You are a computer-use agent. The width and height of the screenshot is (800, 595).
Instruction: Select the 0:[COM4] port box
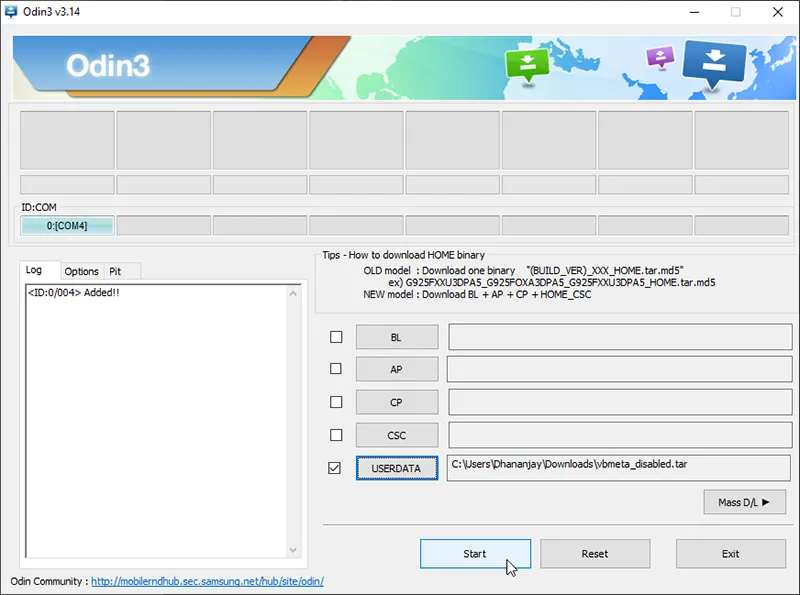[x=65, y=226]
